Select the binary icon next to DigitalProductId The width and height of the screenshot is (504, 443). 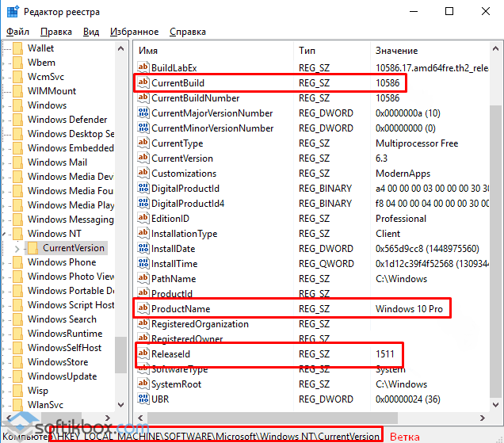point(143,189)
